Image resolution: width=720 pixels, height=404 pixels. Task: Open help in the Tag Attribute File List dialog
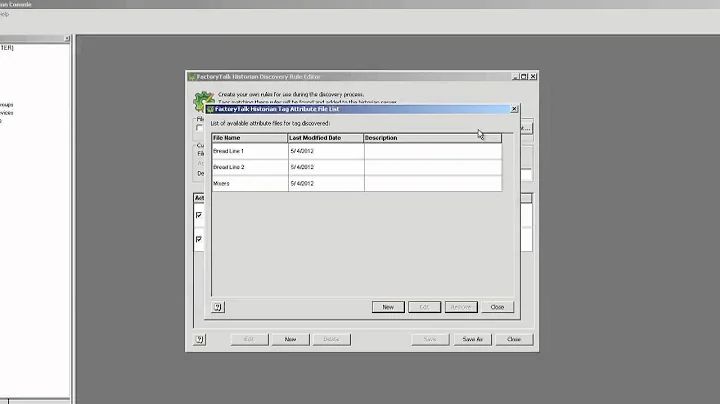click(x=218, y=307)
